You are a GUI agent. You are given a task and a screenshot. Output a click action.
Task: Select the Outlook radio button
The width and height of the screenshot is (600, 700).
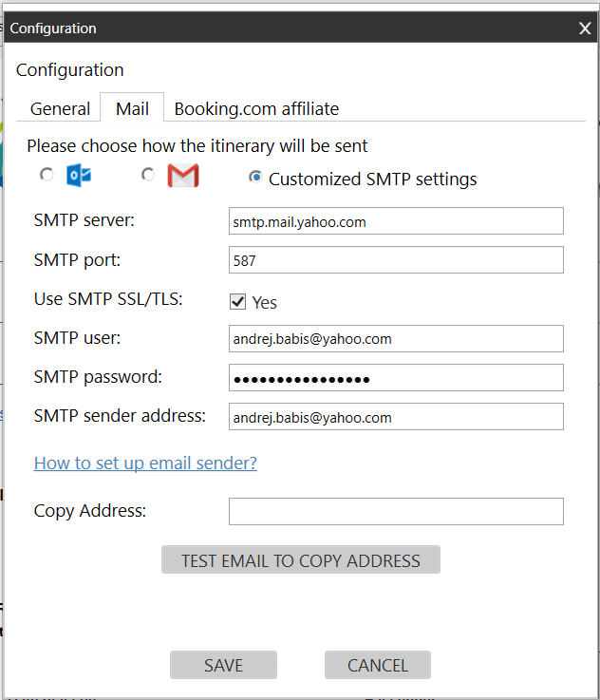coord(47,175)
